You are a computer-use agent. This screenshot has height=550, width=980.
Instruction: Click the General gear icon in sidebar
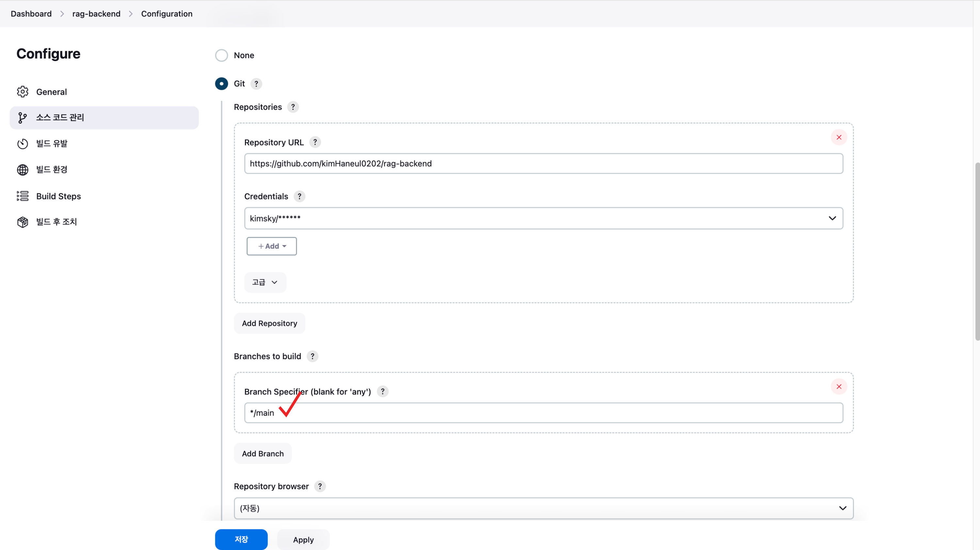[x=23, y=92]
